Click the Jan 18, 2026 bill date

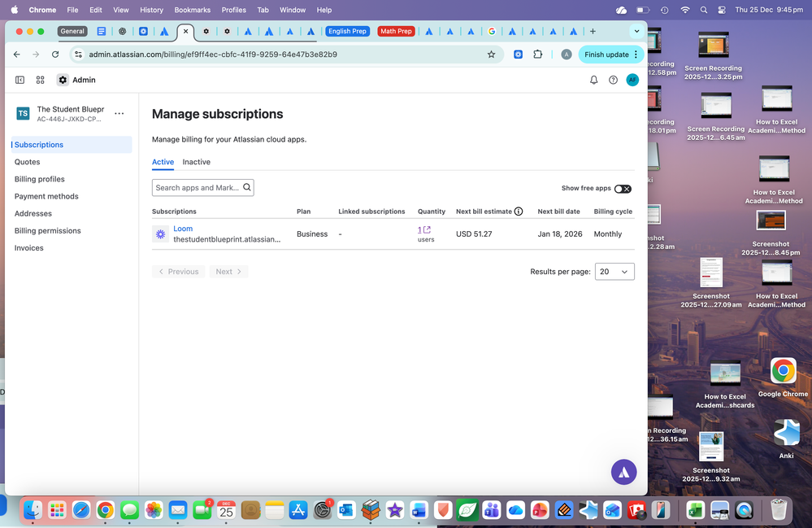(560, 234)
